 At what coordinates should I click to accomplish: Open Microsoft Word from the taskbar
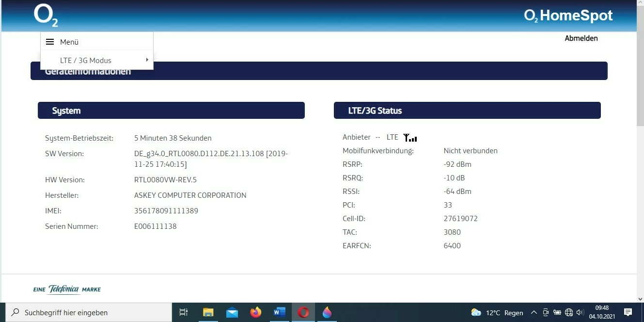pos(280,312)
